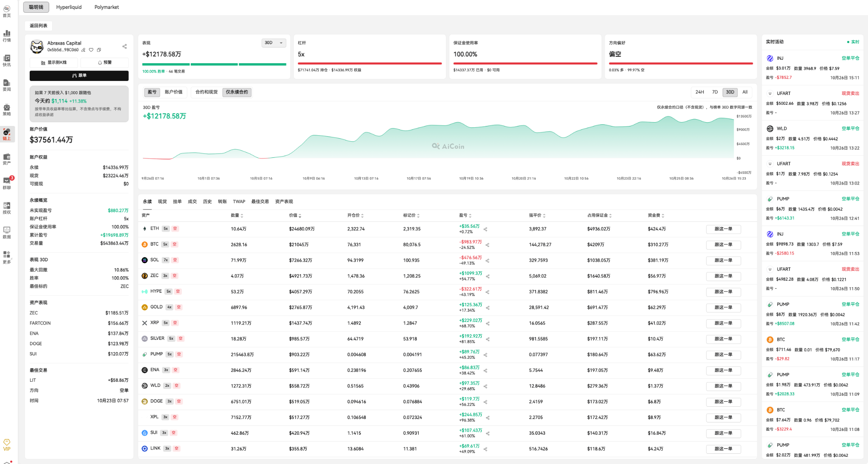Switch to the Polymarket tab
Viewport: 868px width, 464px height.
(x=106, y=7)
